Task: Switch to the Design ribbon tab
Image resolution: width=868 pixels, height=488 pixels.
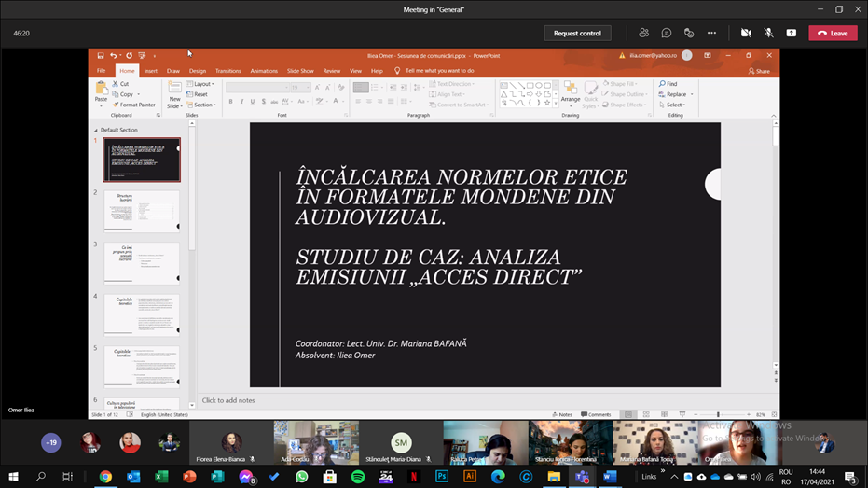Action: coord(198,71)
